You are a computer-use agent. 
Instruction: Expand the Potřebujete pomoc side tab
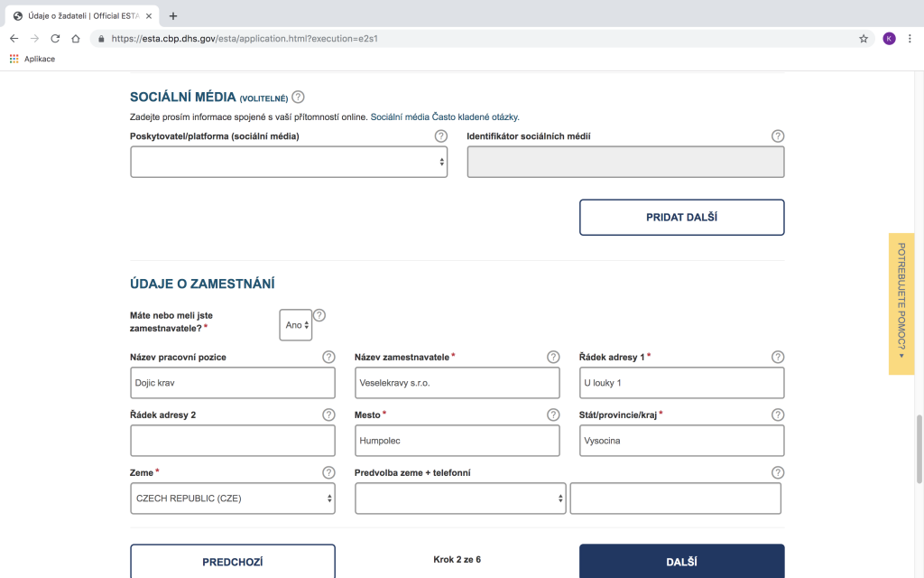point(901,303)
